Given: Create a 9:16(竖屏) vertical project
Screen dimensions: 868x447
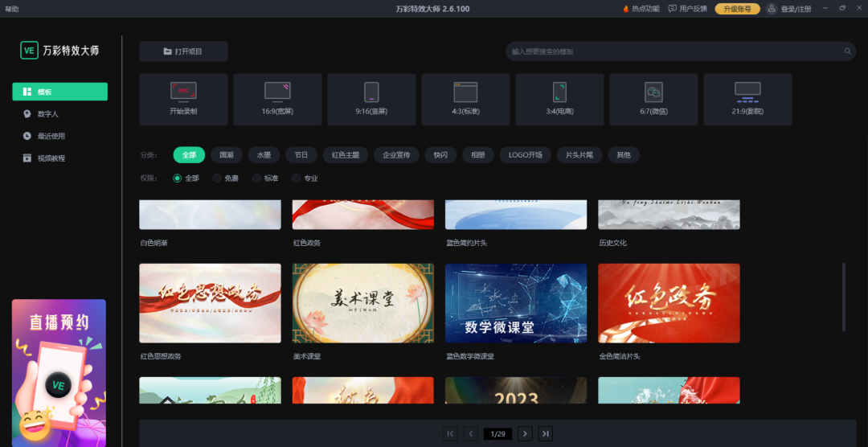Looking at the screenshot, I should 371,100.
